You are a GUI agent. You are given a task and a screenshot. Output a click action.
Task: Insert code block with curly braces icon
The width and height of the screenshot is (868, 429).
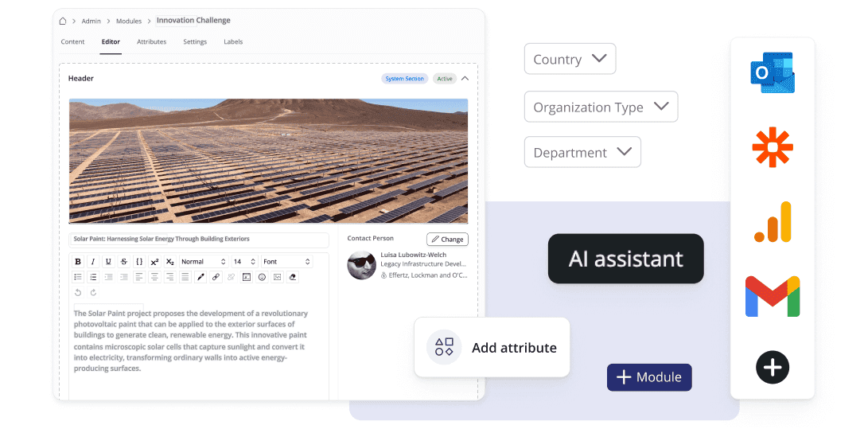point(139,262)
